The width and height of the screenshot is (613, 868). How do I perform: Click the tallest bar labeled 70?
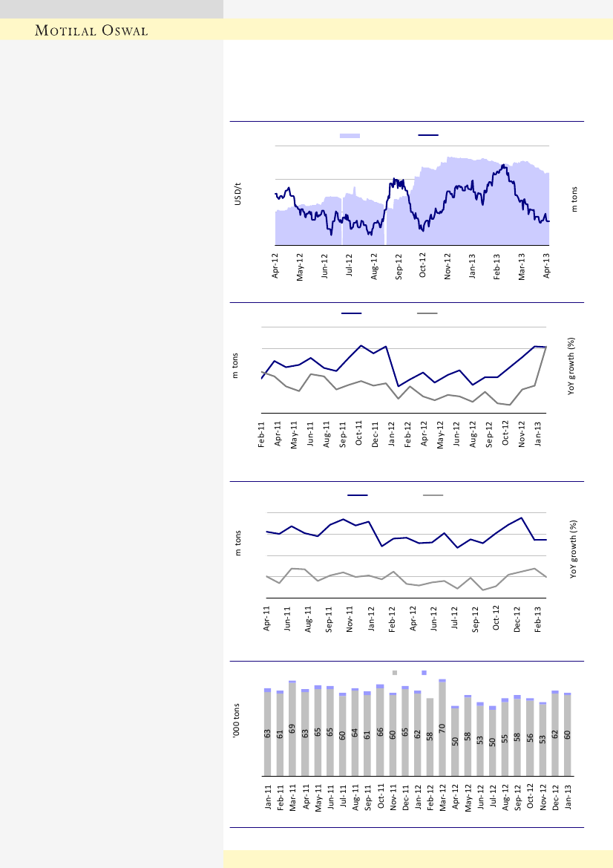(442, 729)
